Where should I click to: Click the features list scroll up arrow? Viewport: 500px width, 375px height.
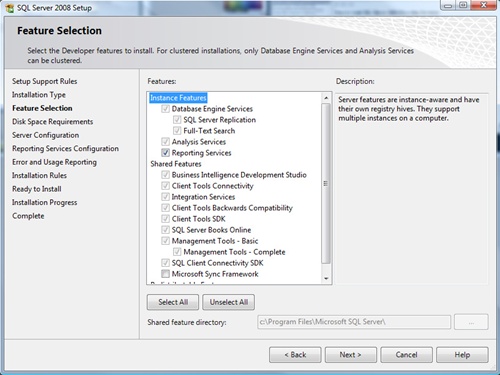click(326, 98)
